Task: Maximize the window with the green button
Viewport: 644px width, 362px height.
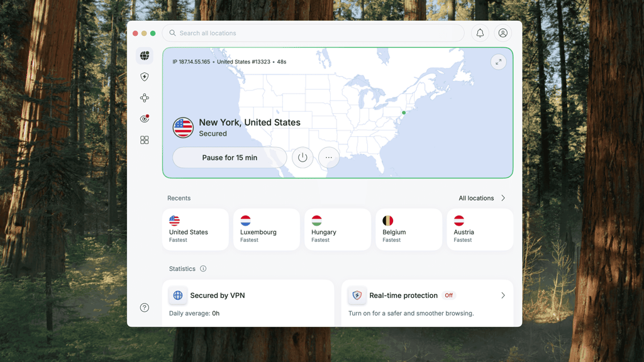Action: coord(153,33)
